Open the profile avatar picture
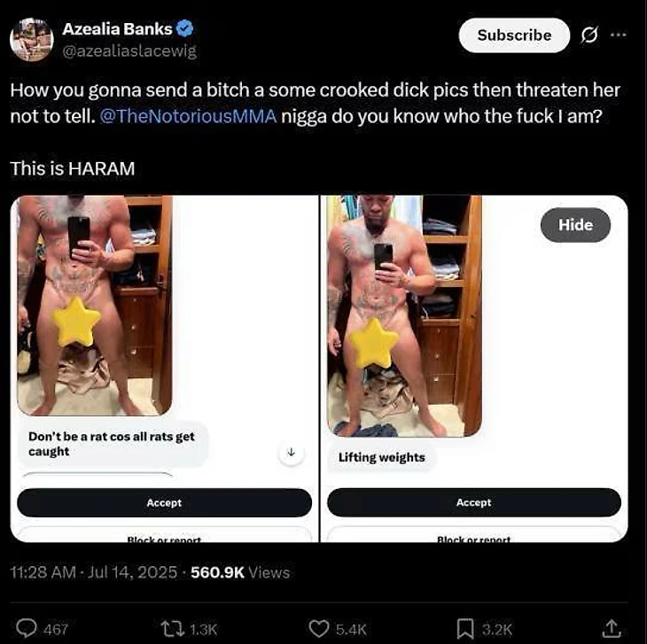The height and width of the screenshot is (644, 647). coord(32,40)
